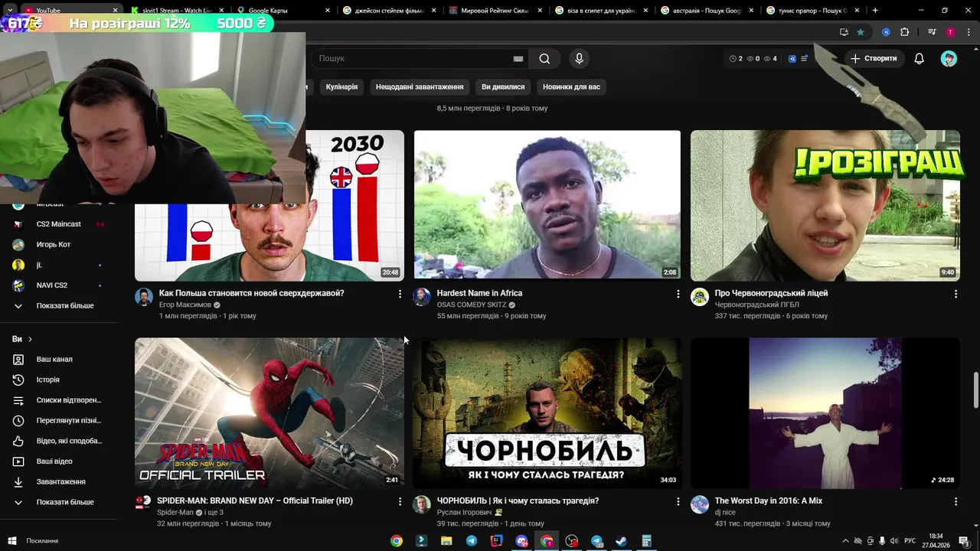The height and width of the screenshot is (551, 980).
Task: Open YouTube notifications bell
Action: coord(919,58)
